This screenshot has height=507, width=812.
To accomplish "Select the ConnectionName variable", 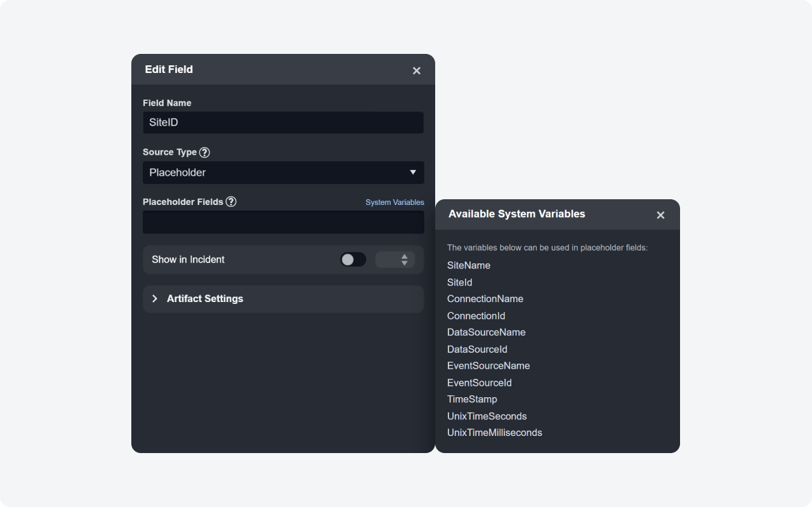I will pos(485,299).
